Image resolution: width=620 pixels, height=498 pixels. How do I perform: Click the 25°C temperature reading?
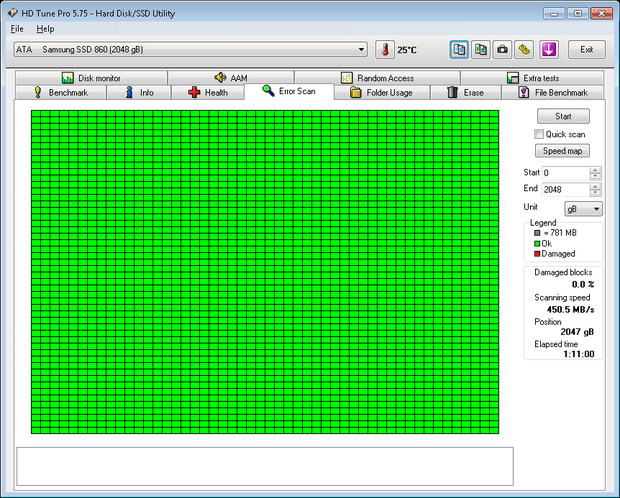(407, 50)
